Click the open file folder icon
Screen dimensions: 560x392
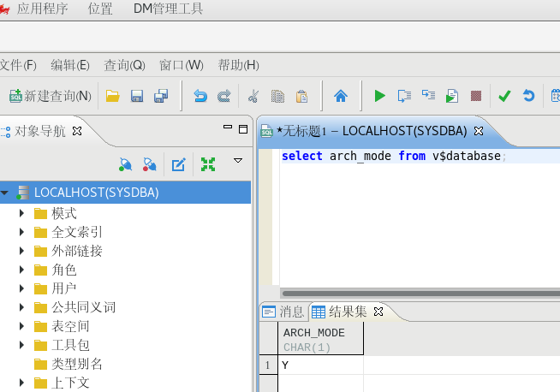[112, 96]
